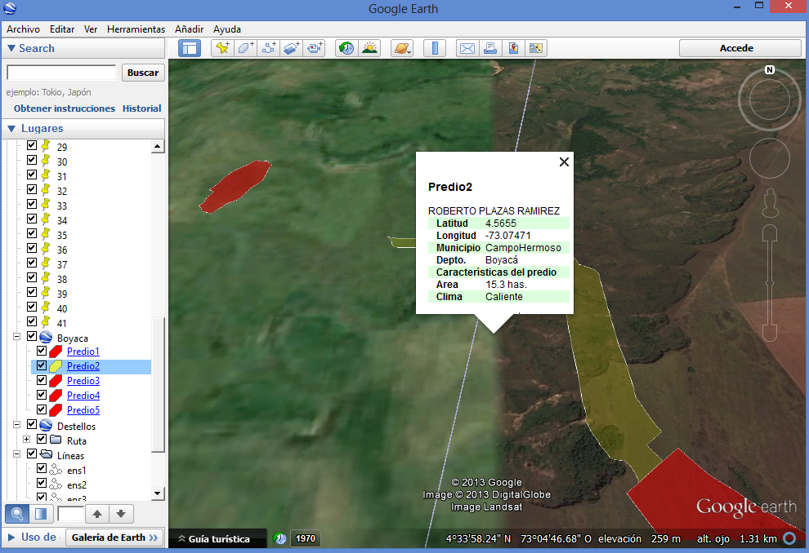This screenshot has height=553, width=809.
Task: Uncheck the placemark 29 checkbox
Action: pyautogui.click(x=31, y=145)
